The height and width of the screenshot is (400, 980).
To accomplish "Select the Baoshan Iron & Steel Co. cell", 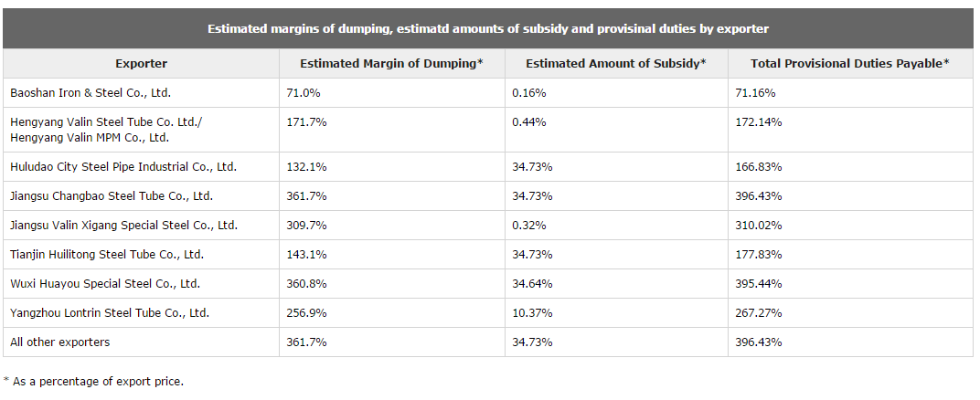I will [91, 93].
